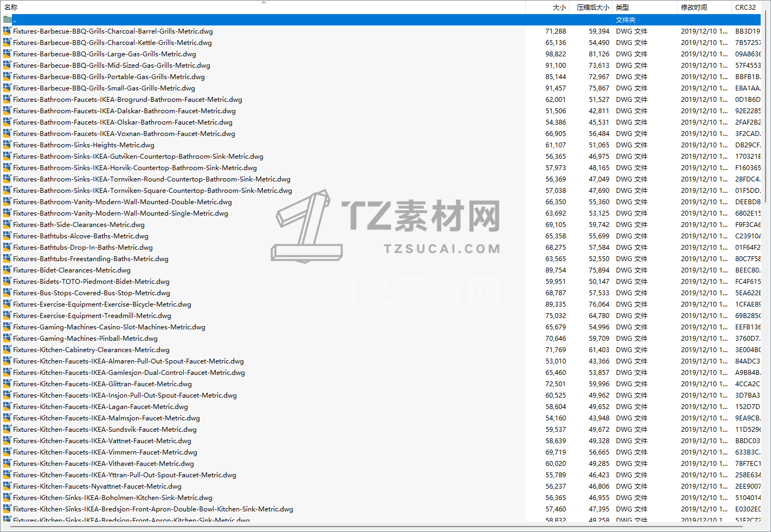Pick the icon for TOTO-Piedmont-Bidet-Metric.dwg

tap(7, 281)
